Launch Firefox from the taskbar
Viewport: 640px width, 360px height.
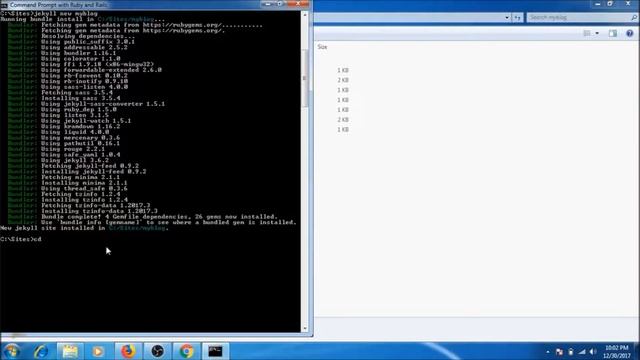click(x=128, y=351)
